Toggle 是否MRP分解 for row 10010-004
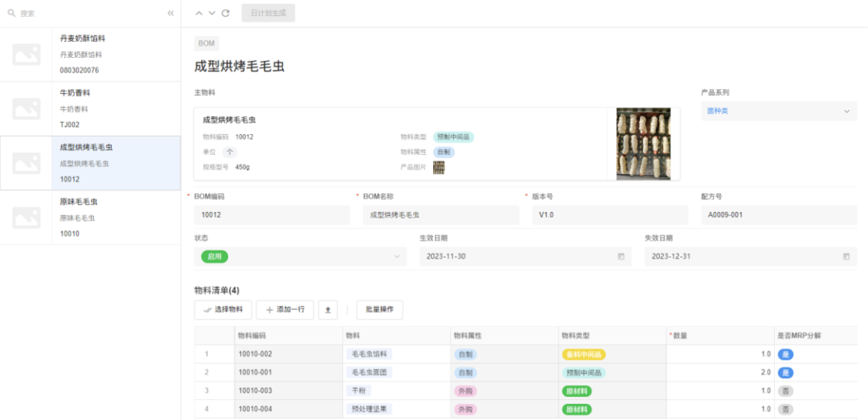Viewport: 868px width, 420px height. [785, 410]
